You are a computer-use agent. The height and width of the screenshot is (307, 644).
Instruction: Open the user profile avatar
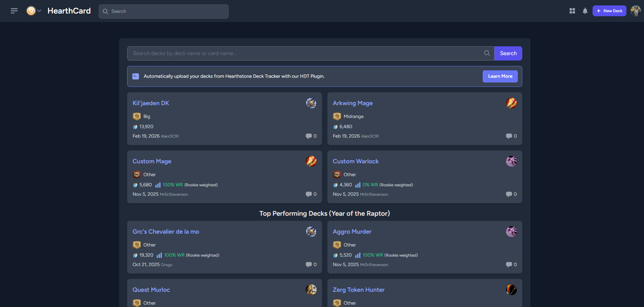click(x=636, y=11)
